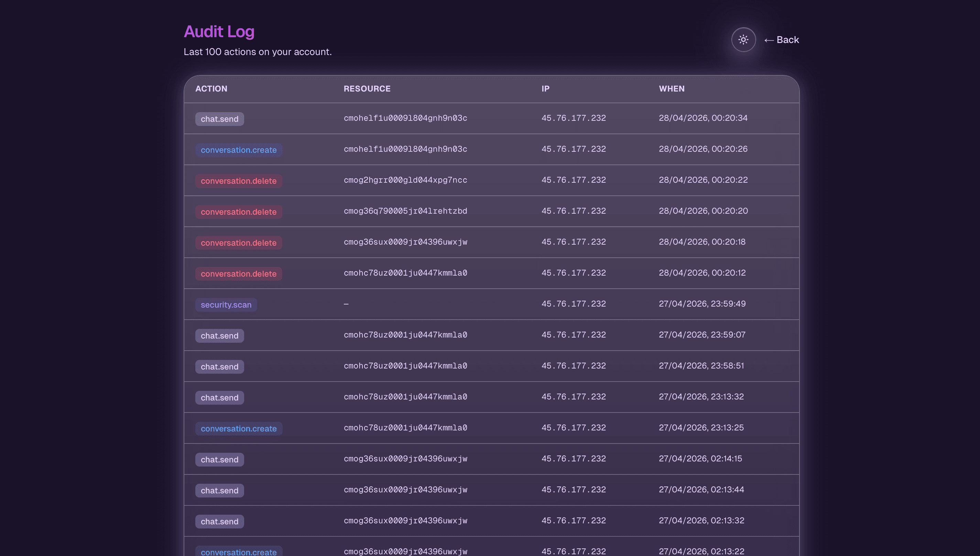Select the RESOURCE column header
The width and height of the screenshot is (980, 556).
(x=367, y=88)
